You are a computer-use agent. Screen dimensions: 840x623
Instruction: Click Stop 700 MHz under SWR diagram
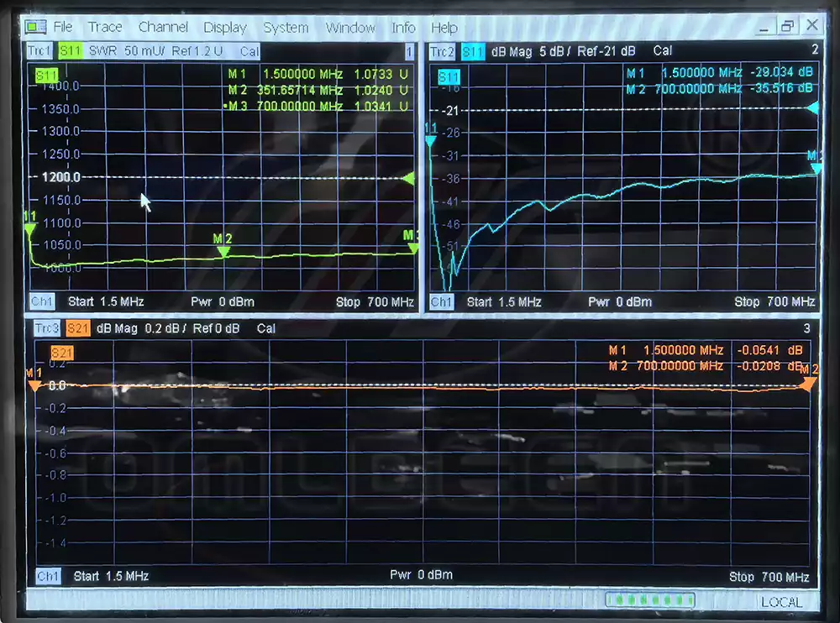point(375,302)
